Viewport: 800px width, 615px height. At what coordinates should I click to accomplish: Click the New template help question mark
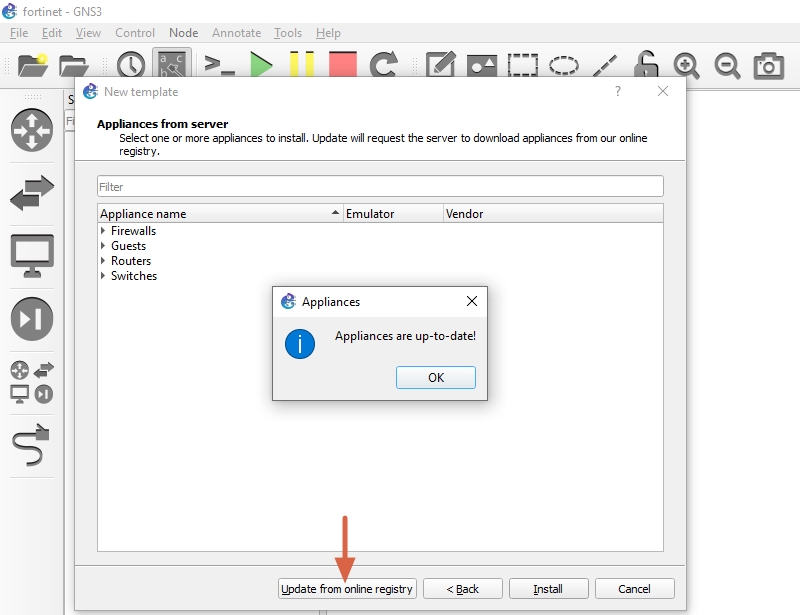point(618,91)
